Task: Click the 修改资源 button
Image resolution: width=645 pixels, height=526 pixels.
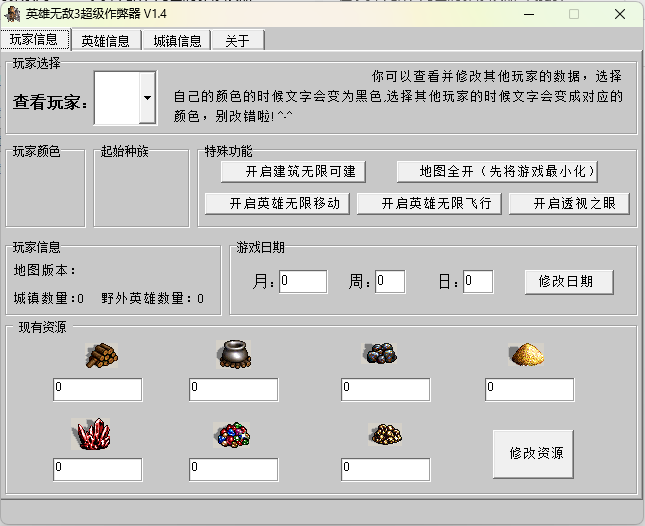Action: [x=534, y=454]
